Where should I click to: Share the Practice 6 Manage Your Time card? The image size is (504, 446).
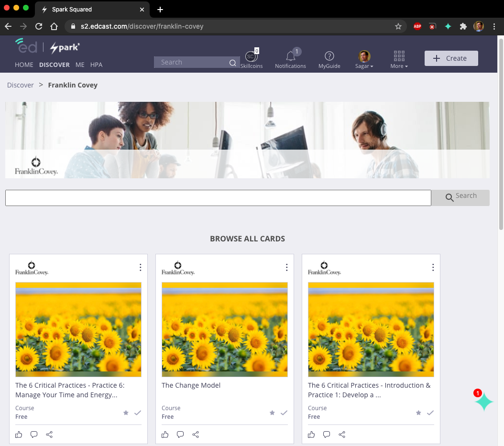[49, 435]
